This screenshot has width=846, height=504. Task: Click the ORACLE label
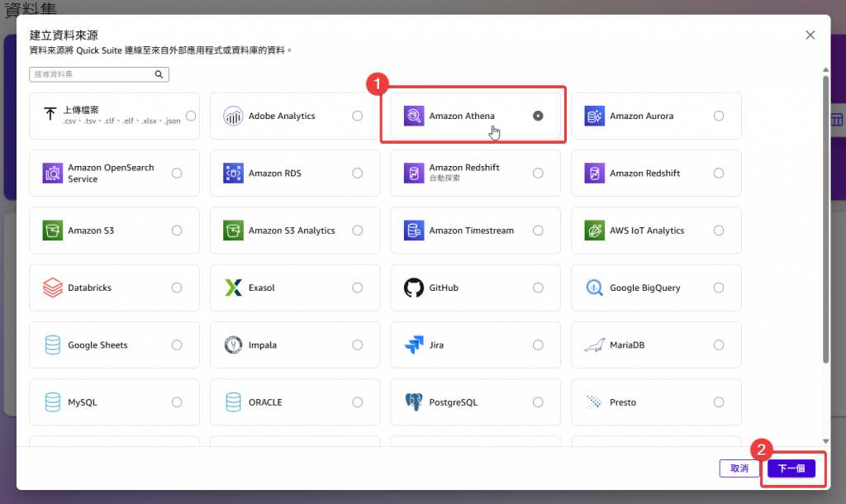[265, 402]
